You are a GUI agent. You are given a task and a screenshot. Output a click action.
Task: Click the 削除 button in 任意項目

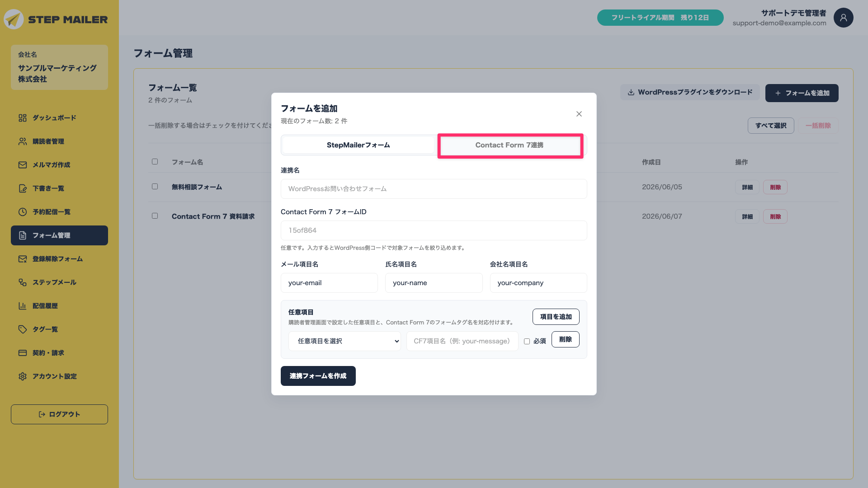click(x=566, y=339)
